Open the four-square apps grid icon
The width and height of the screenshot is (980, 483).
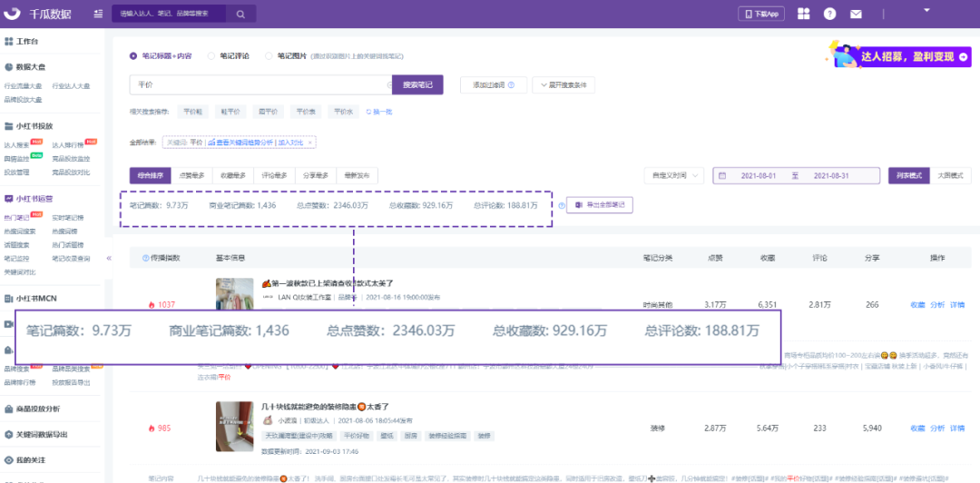(x=803, y=14)
